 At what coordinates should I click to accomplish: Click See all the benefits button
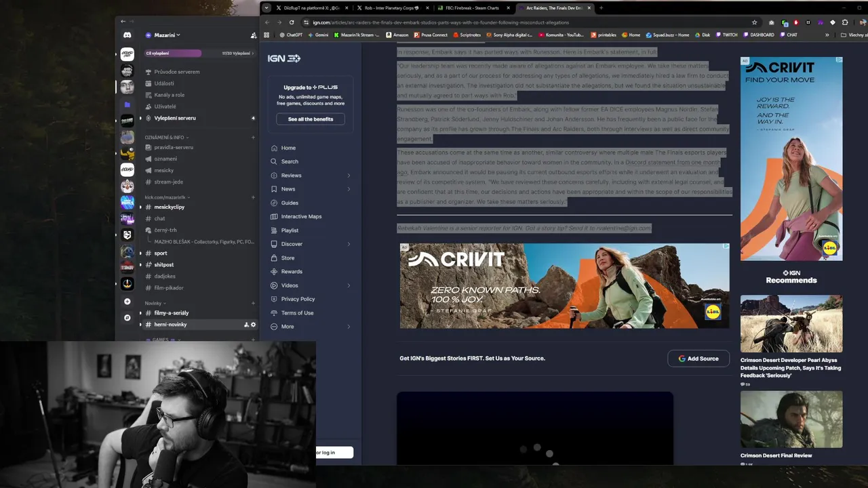[x=310, y=119]
